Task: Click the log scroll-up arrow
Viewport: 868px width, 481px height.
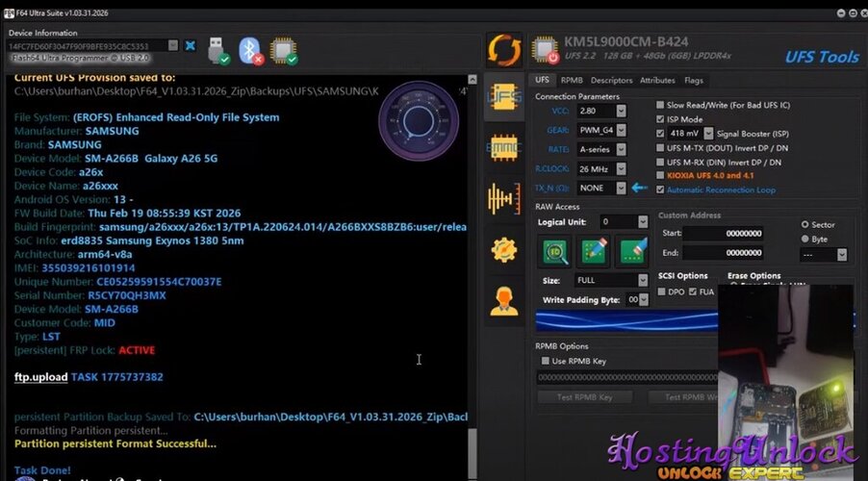Action: pos(472,80)
